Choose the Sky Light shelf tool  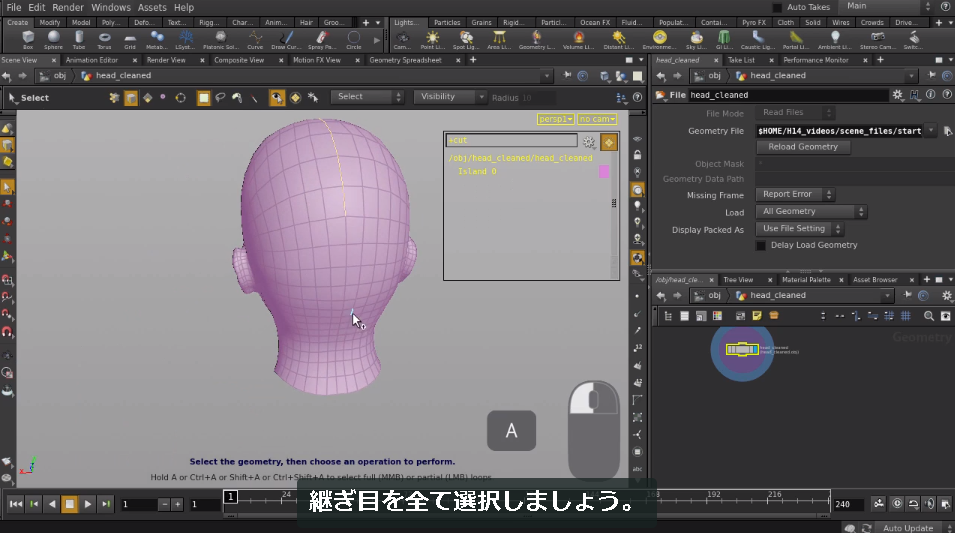[696, 40]
